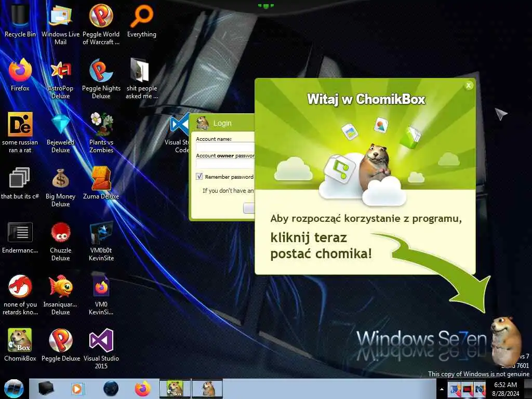
Task: Open Visual Studio 2015 desktop icon
Action: click(x=101, y=349)
